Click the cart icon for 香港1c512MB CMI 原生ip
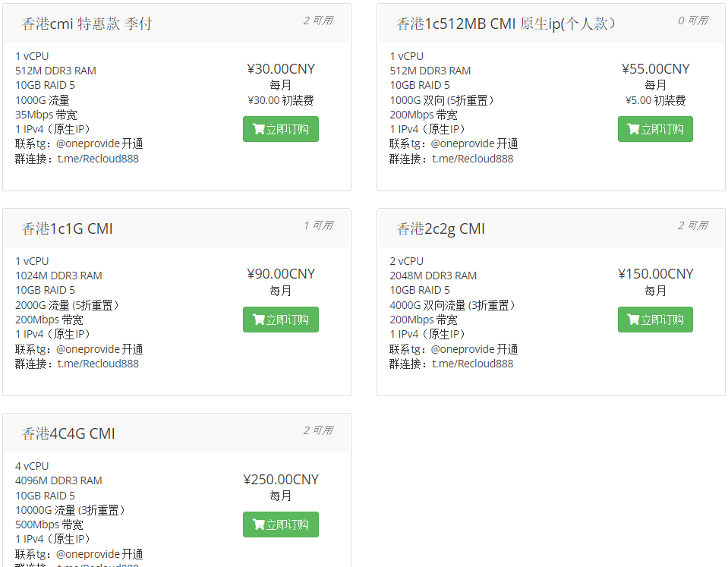The width and height of the screenshot is (728, 567). [634, 129]
